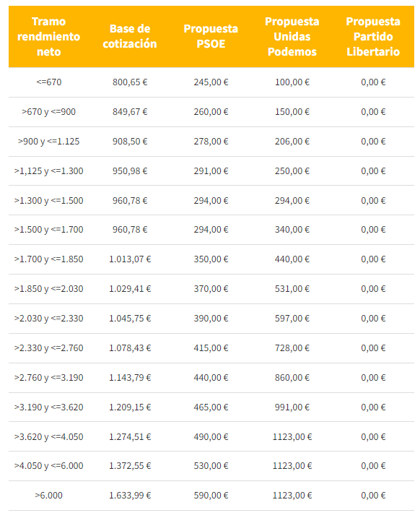Select the '>1,125 y <=1.300' cell

(x=49, y=171)
